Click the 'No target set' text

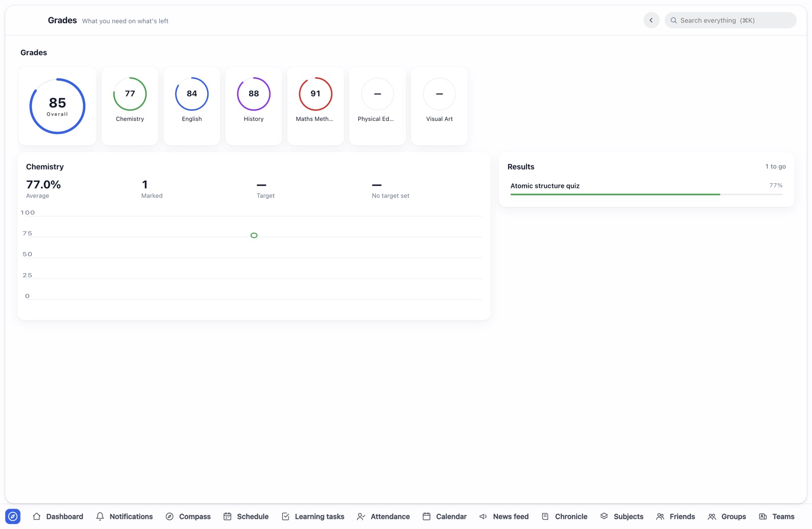(390, 195)
